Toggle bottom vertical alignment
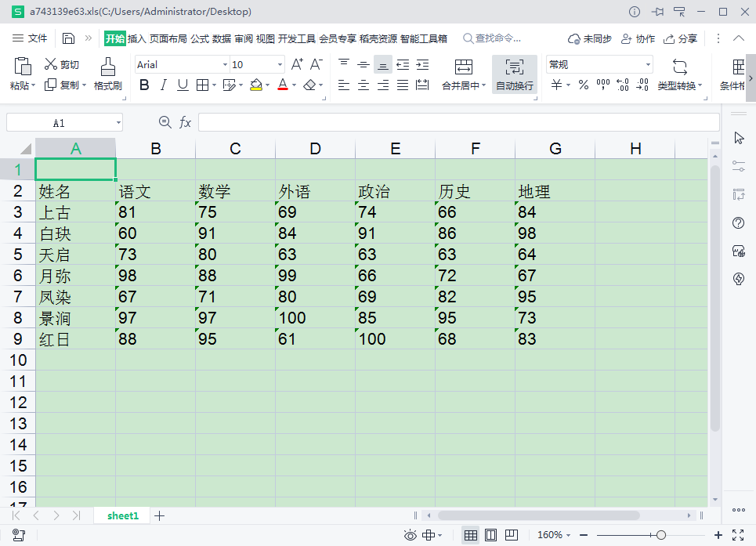 pos(383,64)
